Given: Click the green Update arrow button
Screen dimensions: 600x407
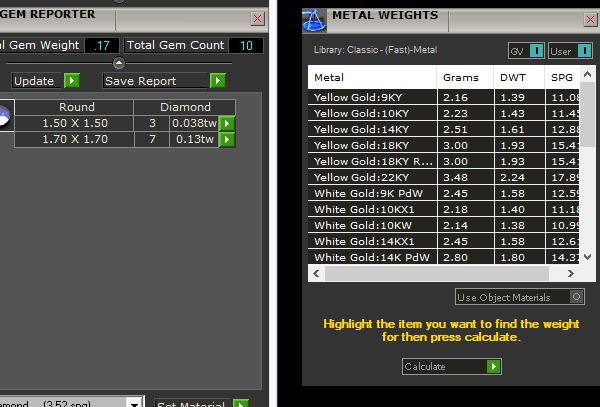Looking at the screenshot, I should tap(71, 81).
